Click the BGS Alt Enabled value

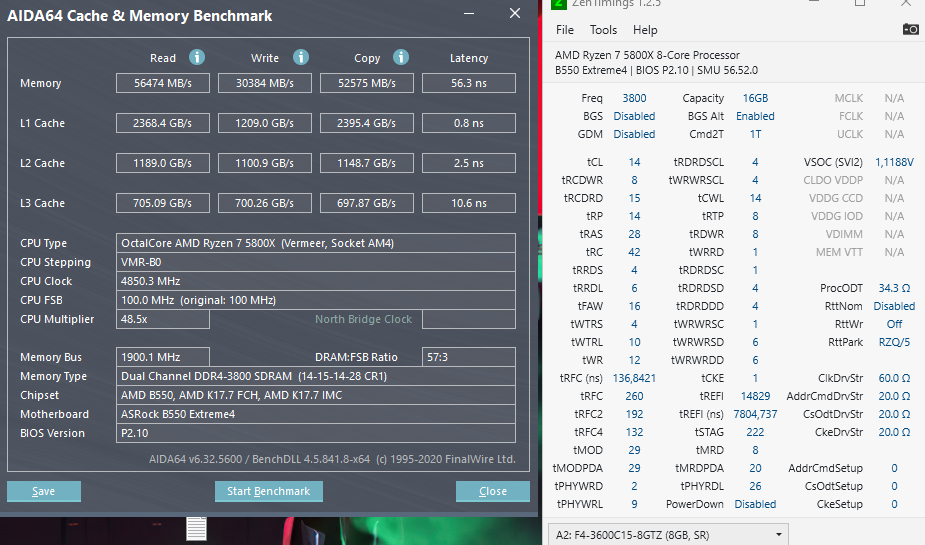(755, 116)
